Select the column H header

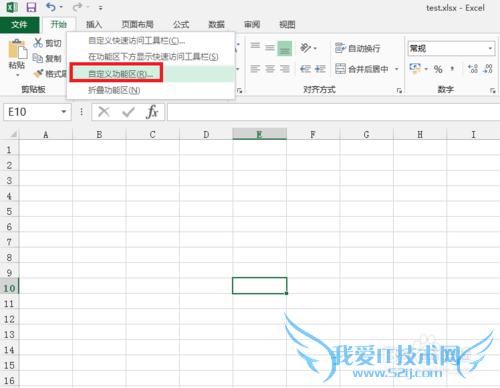(x=420, y=134)
